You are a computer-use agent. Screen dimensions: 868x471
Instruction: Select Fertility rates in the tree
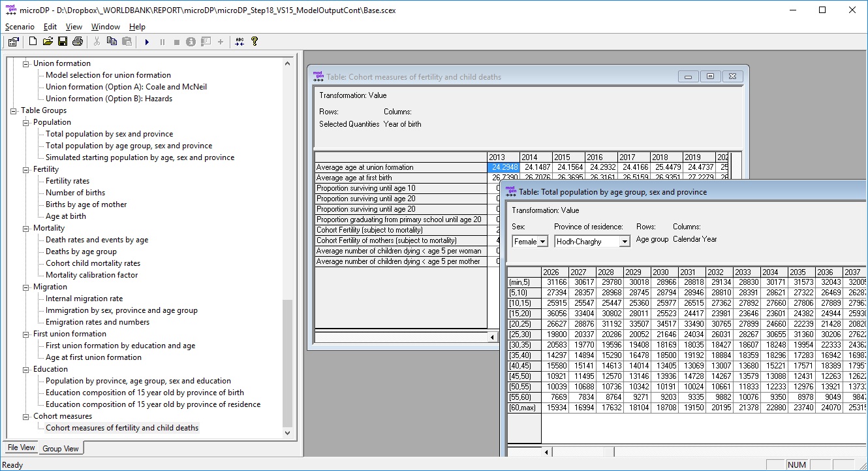coord(67,181)
